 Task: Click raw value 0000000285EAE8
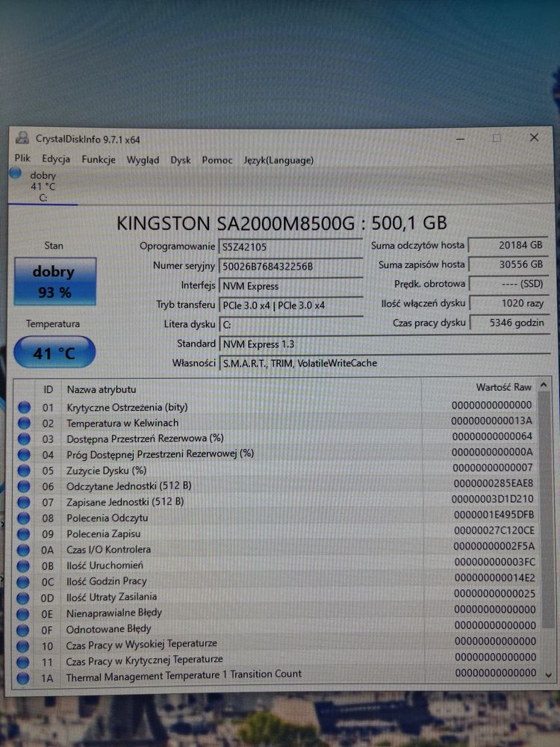[x=494, y=483]
